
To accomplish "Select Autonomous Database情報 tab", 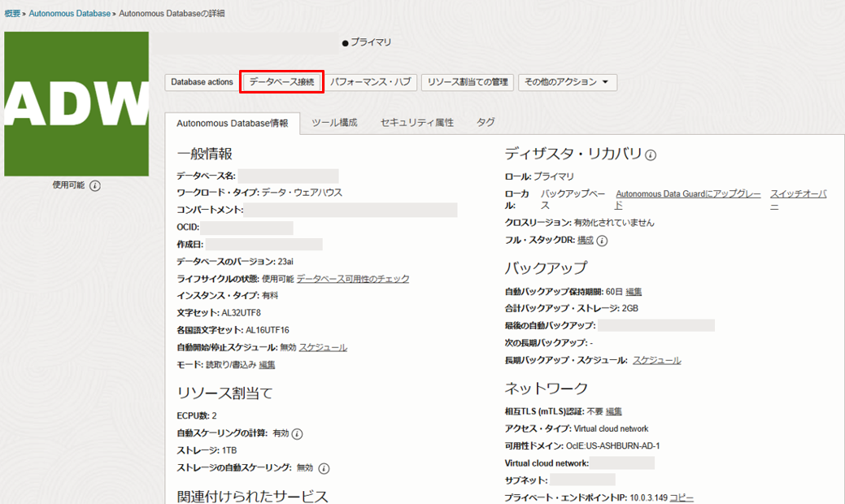I will [233, 124].
